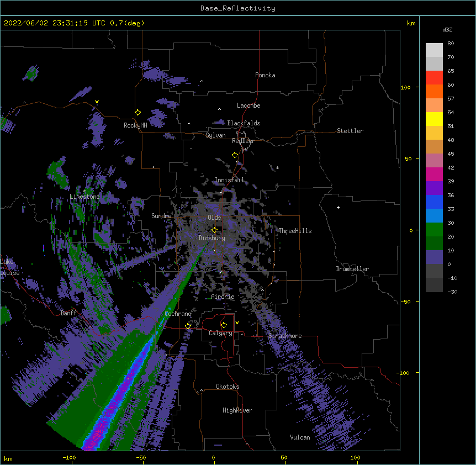Pick the slate purple swatch between 10 and 0
The height and width of the screenshot is (465, 476).
(434, 257)
